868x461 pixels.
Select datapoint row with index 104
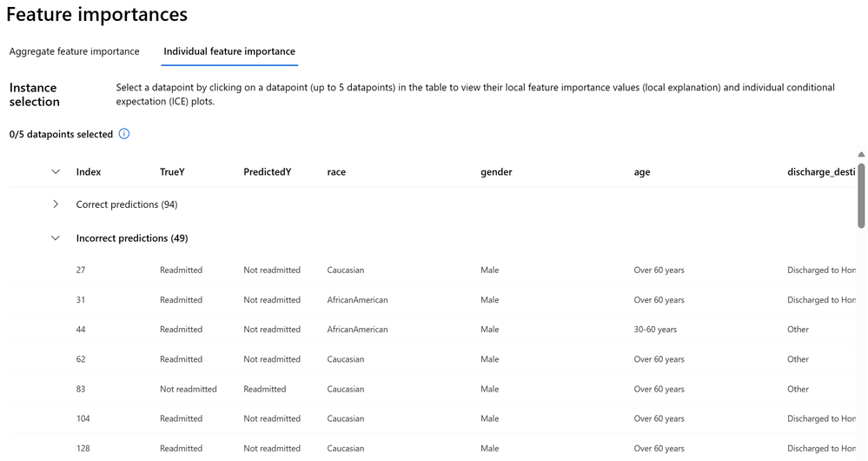click(432, 418)
